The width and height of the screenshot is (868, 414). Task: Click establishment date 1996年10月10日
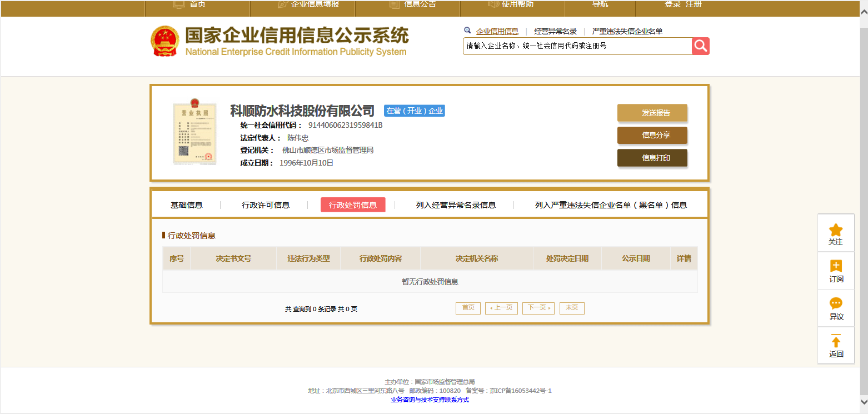[307, 163]
